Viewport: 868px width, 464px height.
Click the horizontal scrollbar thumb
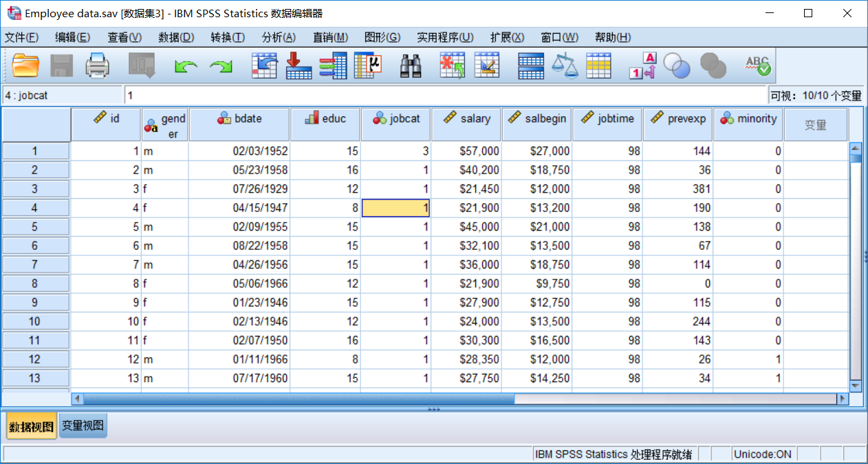point(298,399)
